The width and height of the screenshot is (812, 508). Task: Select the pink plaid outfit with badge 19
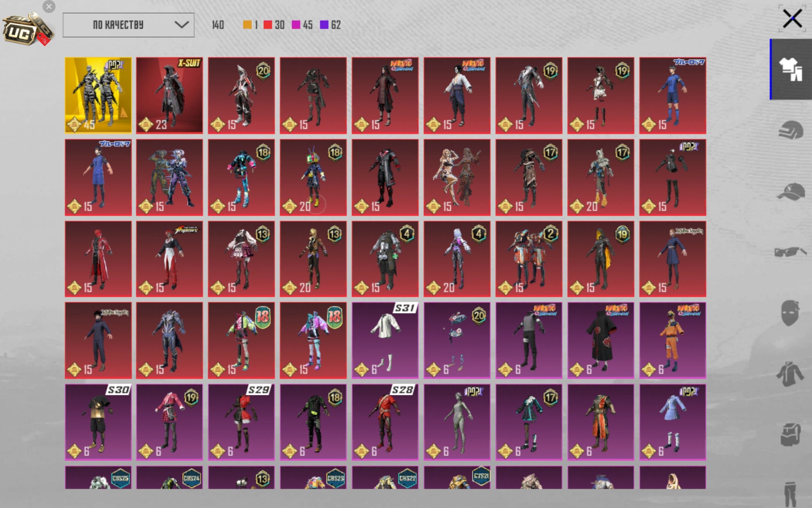(169, 422)
